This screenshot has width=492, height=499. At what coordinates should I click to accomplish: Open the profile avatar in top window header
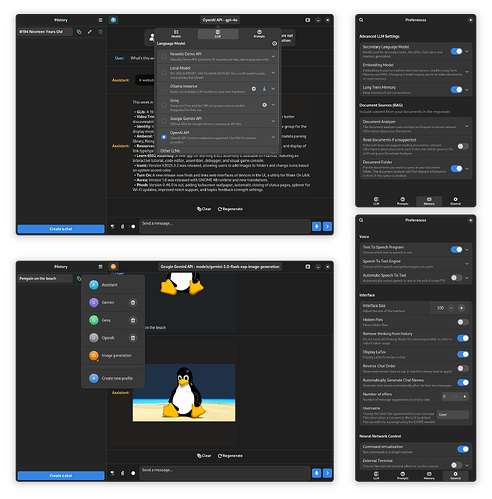click(x=113, y=20)
